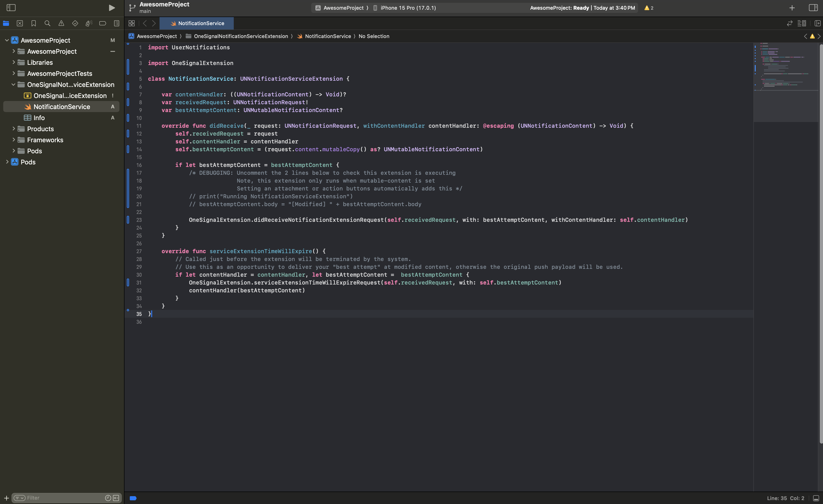Run the AwesomeProject build
The image size is (823, 504).
(x=112, y=8)
